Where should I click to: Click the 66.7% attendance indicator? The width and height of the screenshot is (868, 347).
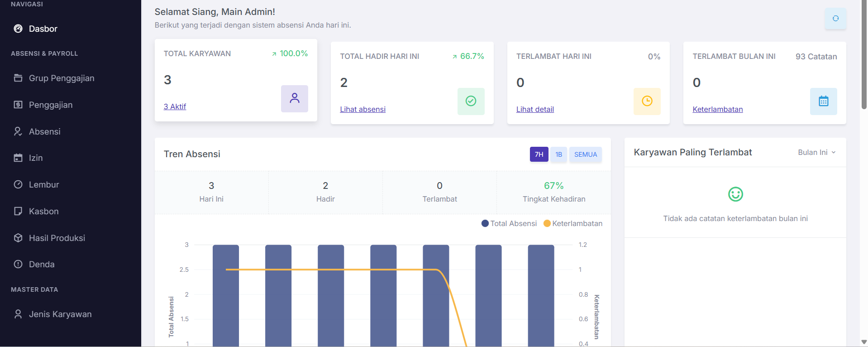[468, 56]
